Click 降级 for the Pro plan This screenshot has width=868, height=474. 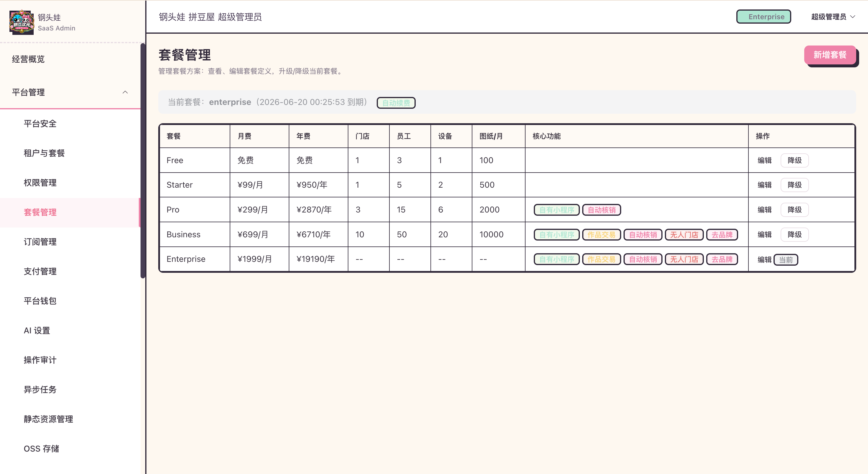(794, 210)
